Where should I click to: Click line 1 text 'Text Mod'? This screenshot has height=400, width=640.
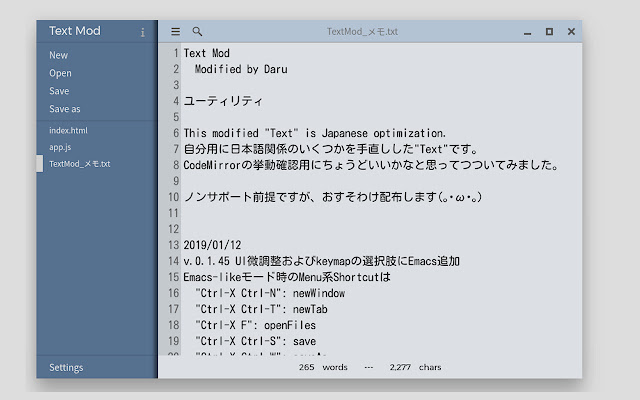point(207,53)
